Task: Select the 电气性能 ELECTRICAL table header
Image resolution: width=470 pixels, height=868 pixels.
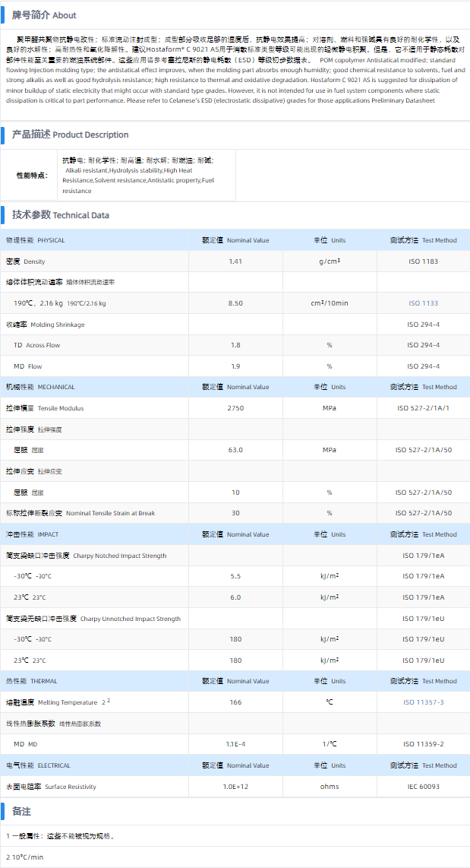Action: 38,765
